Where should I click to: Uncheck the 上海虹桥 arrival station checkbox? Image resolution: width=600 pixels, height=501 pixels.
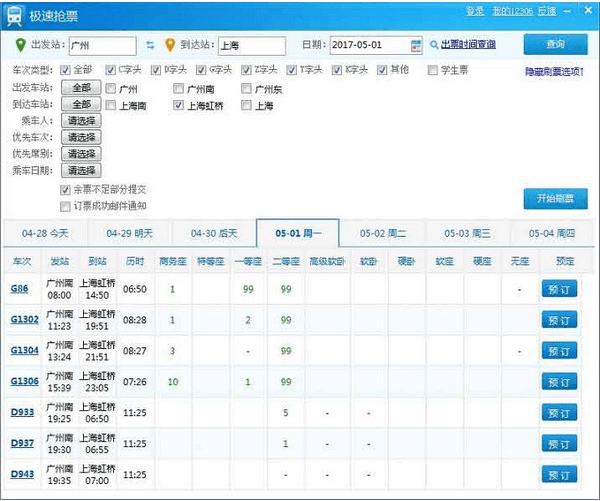point(179,104)
